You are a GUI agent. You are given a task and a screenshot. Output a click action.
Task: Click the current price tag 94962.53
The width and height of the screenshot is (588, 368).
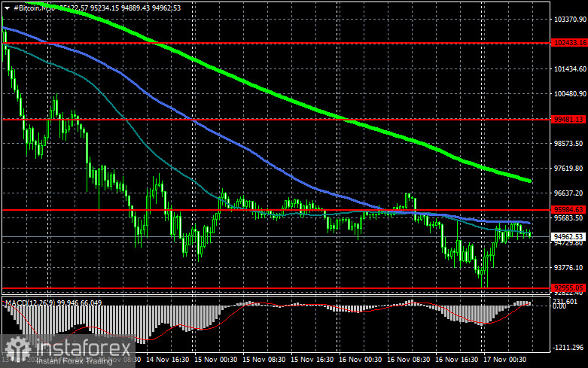[x=565, y=236]
